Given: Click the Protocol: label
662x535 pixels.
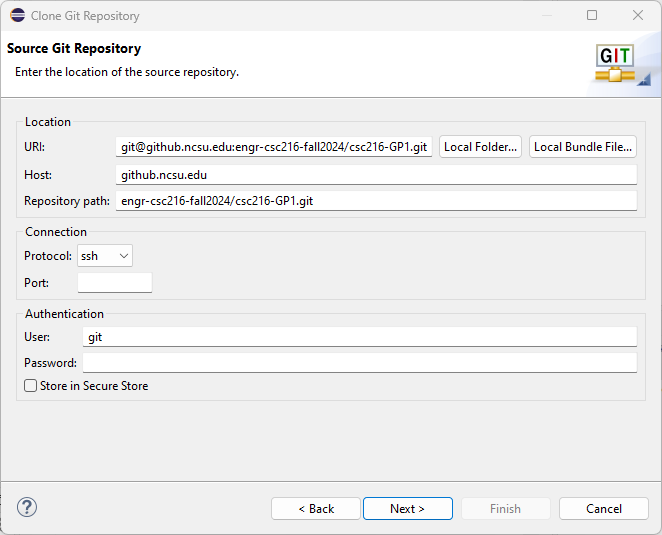Looking at the screenshot, I should [48, 256].
